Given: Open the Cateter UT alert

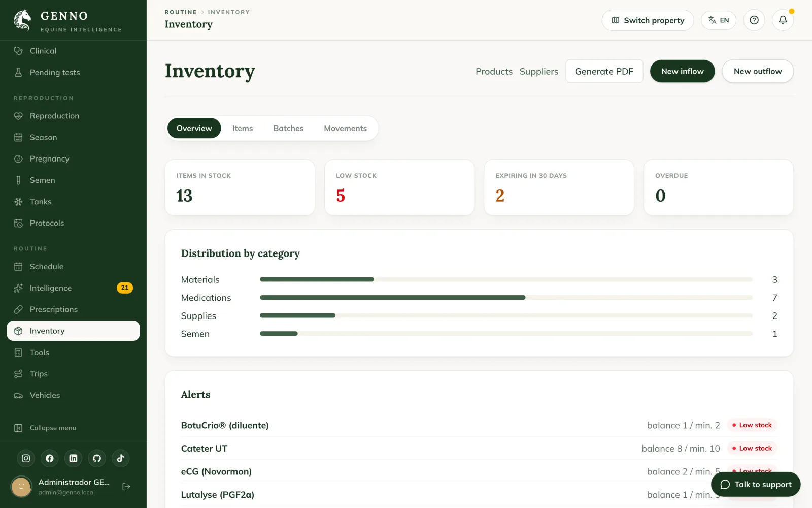Looking at the screenshot, I should [x=479, y=449].
